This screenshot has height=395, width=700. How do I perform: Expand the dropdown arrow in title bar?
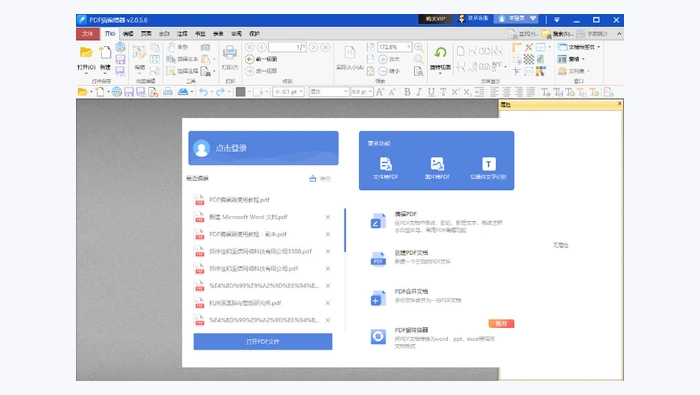[x=557, y=20]
